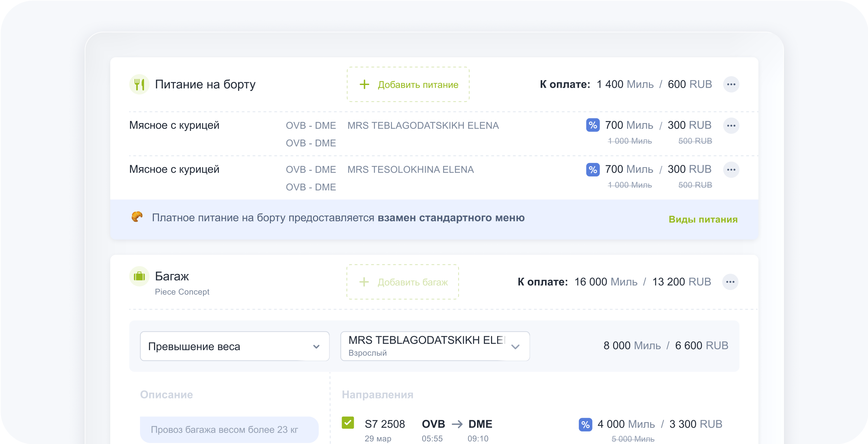Uncheck the S7 2508 flight checkbox
This screenshot has height=444, width=868.
click(x=348, y=423)
